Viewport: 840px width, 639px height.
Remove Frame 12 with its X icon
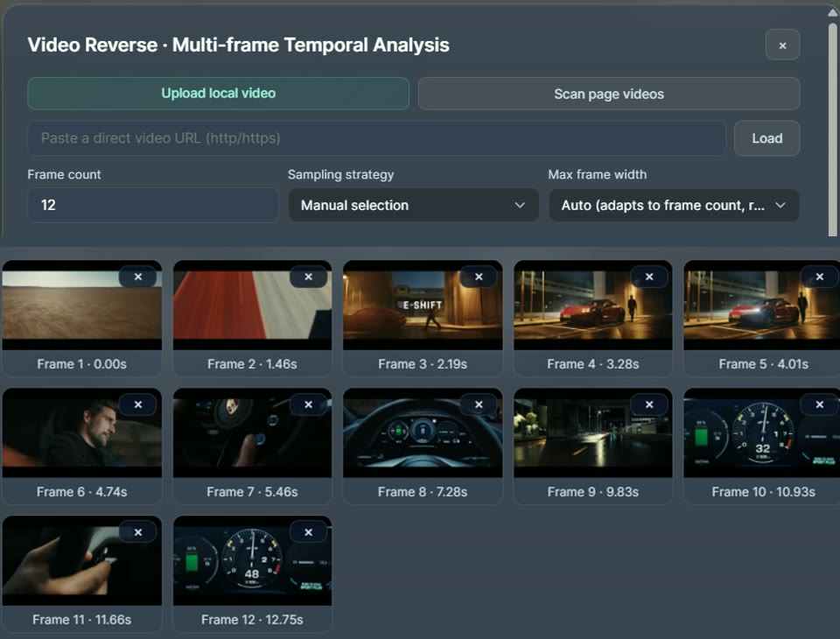click(309, 532)
